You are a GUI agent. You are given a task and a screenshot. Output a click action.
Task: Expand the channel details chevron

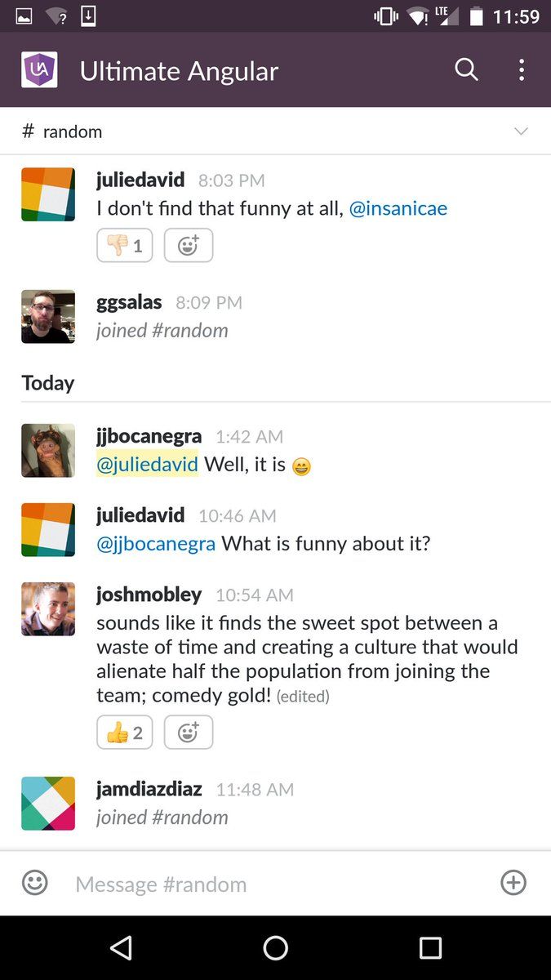pyautogui.click(x=521, y=131)
